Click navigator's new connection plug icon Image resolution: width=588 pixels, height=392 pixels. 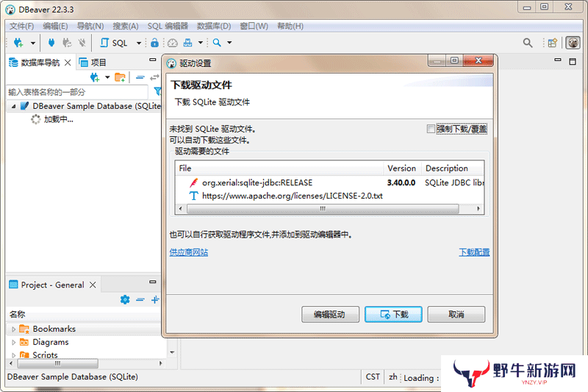95,78
